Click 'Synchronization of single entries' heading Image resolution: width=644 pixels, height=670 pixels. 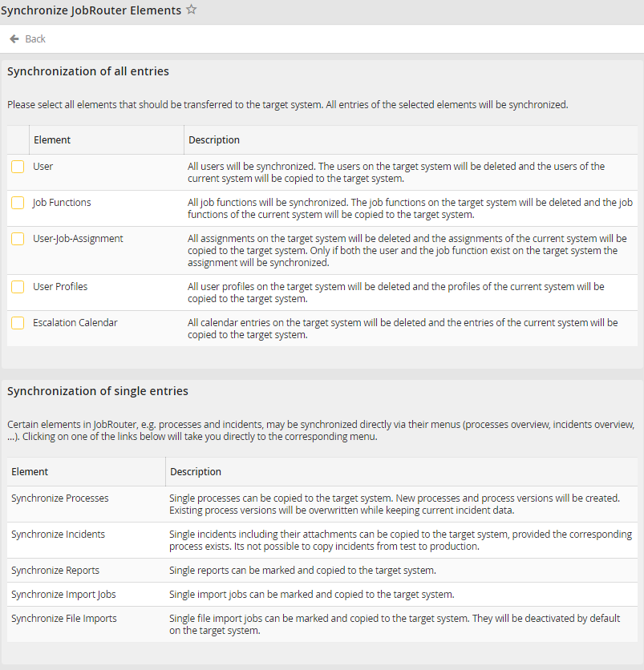pyautogui.click(x=98, y=391)
